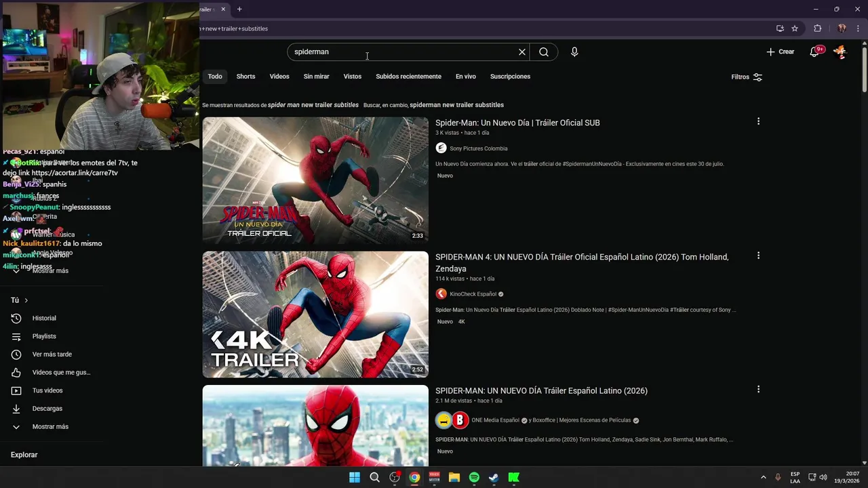This screenshot has width=868, height=488.
Task: Open Kick app from taskbar
Action: click(514, 478)
